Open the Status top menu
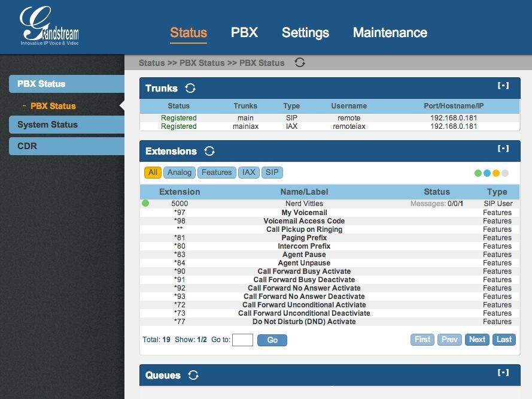The width and height of the screenshot is (532, 399). click(x=189, y=32)
